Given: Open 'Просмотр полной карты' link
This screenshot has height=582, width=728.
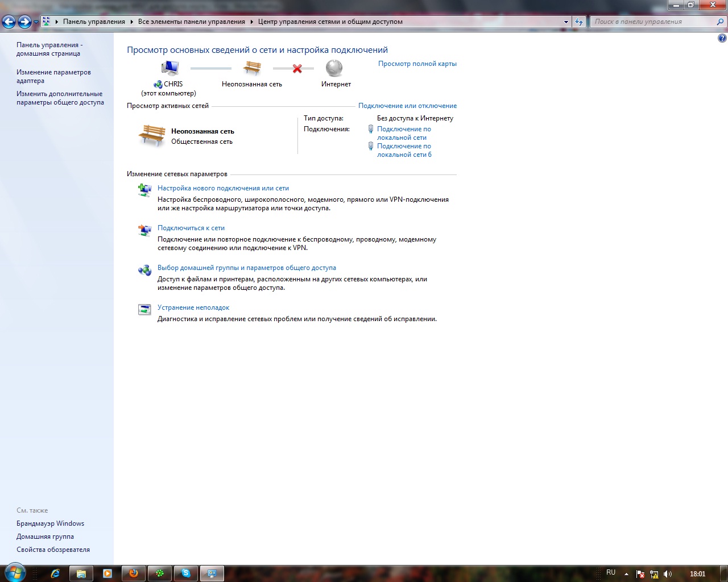Looking at the screenshot, I should (417, 64).
